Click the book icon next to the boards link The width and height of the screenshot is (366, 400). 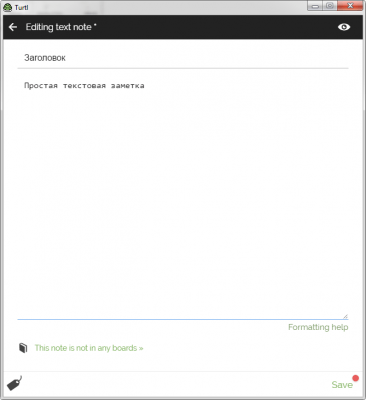point(23,348)
